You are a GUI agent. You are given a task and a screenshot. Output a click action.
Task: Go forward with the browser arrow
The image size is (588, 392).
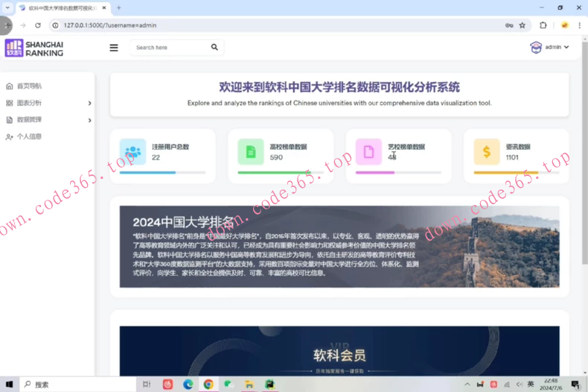pos(23,25)
